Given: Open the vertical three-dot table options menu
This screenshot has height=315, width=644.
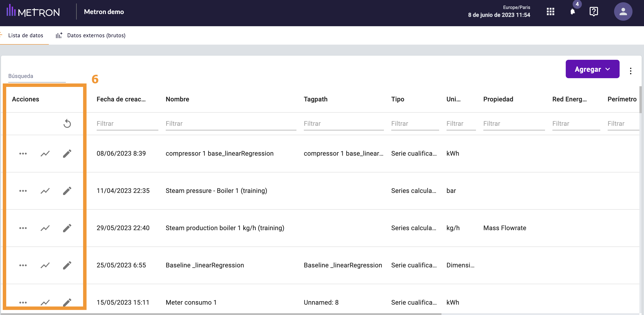Looking at the screenshot, I should (x=630, y=71).
